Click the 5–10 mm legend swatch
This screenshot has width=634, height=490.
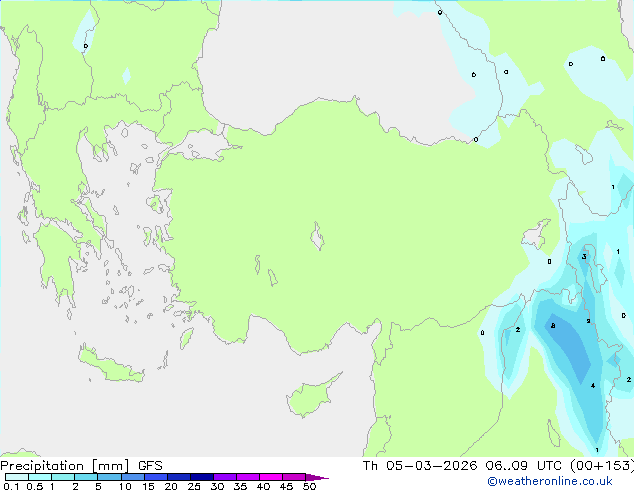(x=109, y=477)
